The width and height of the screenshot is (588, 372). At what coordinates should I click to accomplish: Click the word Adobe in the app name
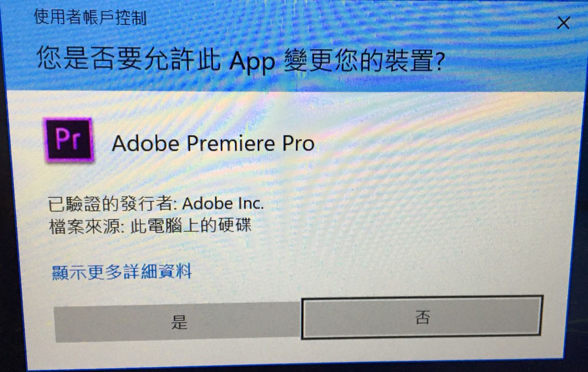pyautogui.click(x=146, y=144)
